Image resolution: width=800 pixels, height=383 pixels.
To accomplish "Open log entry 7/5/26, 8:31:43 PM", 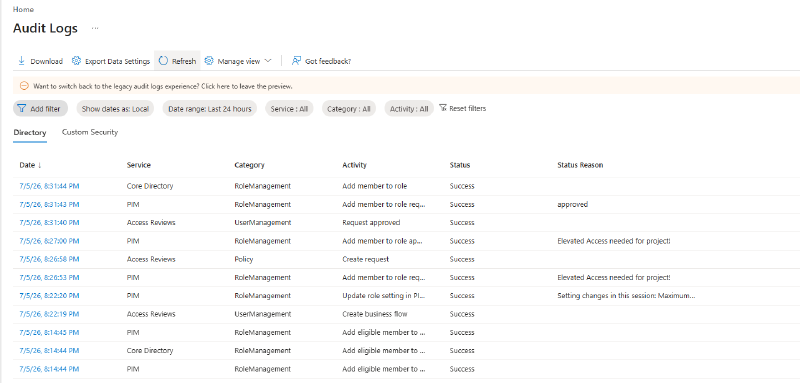I will (49, 205).
